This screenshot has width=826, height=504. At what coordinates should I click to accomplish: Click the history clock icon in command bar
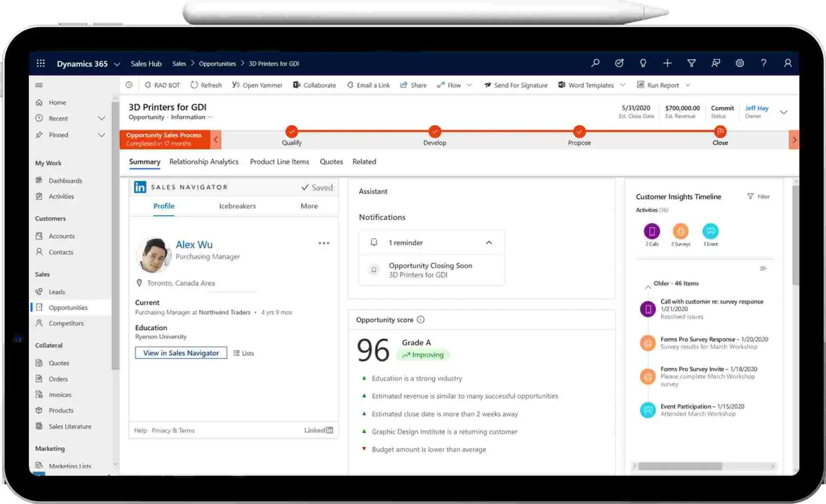click(129, 85)
